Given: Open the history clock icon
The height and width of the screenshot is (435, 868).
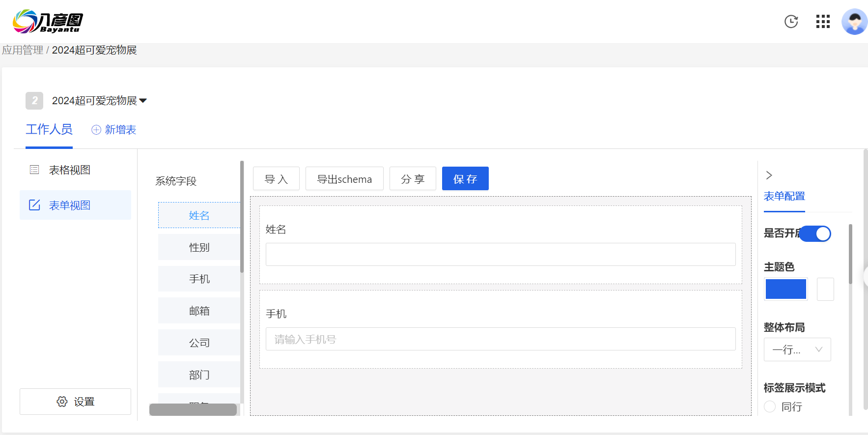Looking at the screenshot, I should tap(791, 22).
